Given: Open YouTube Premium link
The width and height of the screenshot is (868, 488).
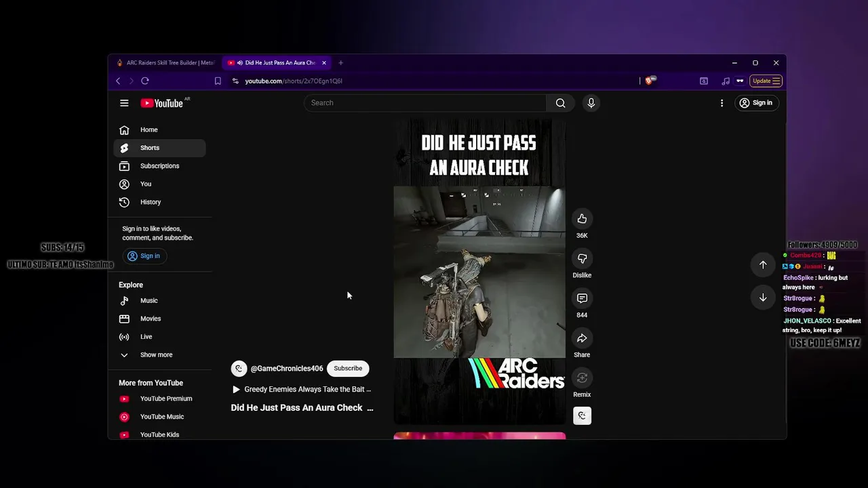Looking at the screenshot, I should [x=159, y=399].
